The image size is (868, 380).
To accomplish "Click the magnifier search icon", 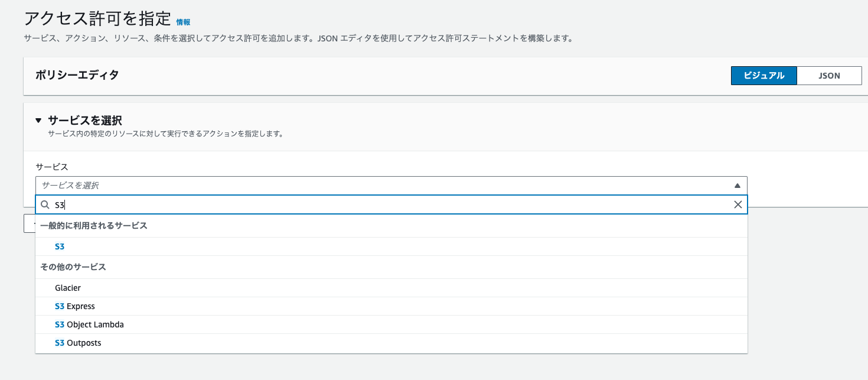I will pyautogui.click(x=45, y=204).
